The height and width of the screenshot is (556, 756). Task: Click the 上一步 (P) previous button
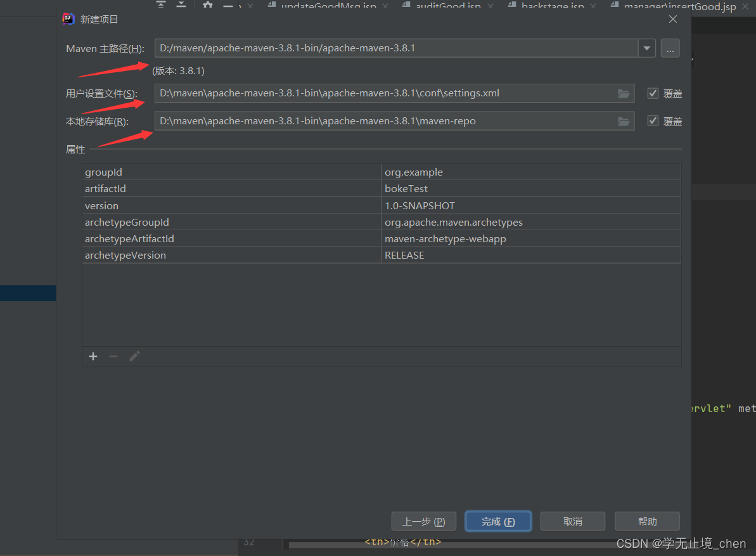pos(424,521)
